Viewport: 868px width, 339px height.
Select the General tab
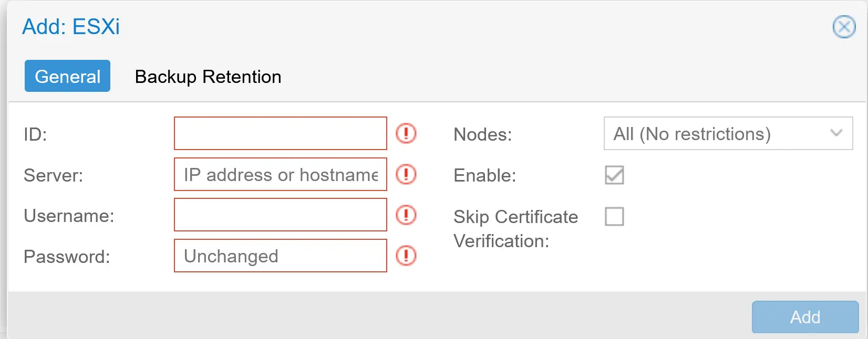67,76
